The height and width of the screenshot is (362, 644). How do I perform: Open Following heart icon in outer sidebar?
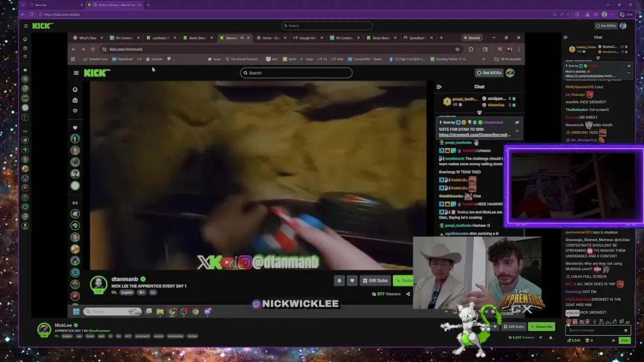click(x=25, y=56)
